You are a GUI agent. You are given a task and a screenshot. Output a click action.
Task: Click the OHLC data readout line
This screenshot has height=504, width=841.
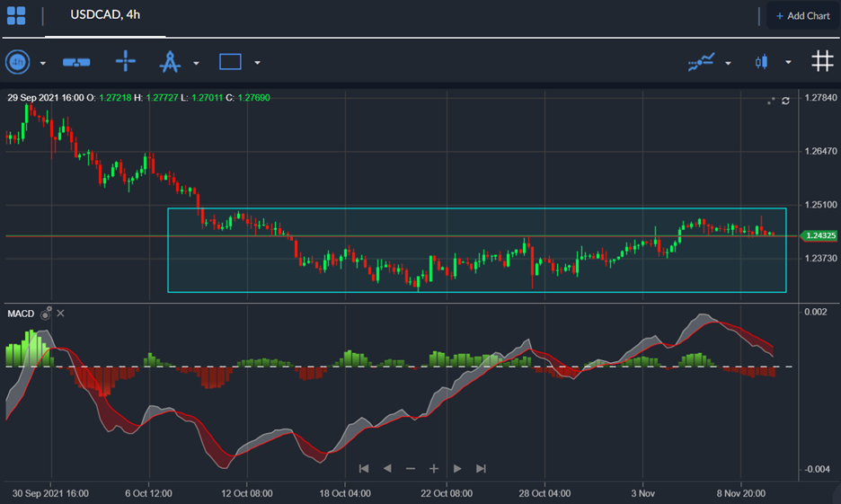138,98
